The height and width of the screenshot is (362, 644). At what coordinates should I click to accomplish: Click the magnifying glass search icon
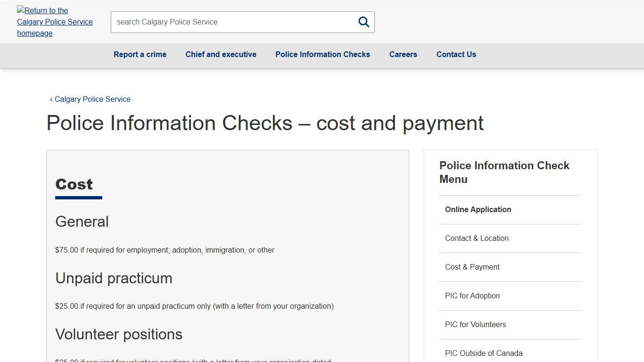click(363, 22)
